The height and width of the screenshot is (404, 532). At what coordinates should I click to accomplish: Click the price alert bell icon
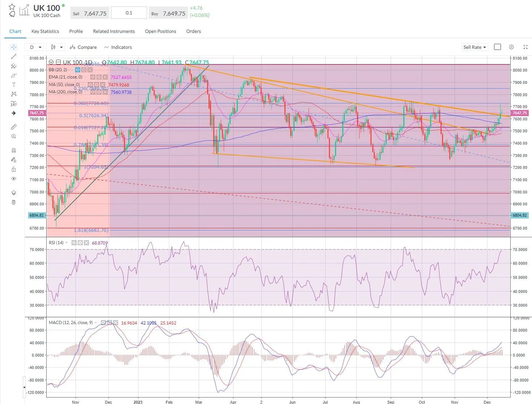point(12,14)
